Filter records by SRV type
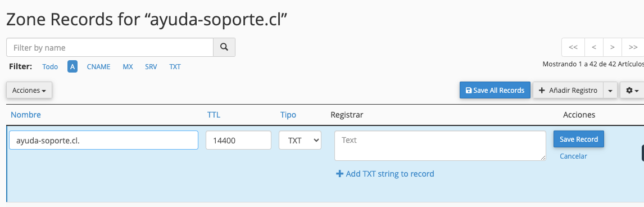 click(151, 66)
